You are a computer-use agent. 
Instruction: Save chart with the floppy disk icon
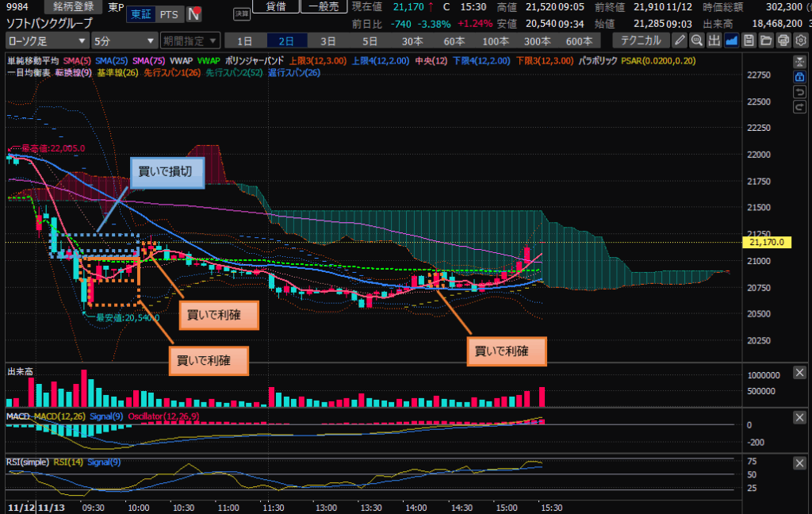coord(749,40)
